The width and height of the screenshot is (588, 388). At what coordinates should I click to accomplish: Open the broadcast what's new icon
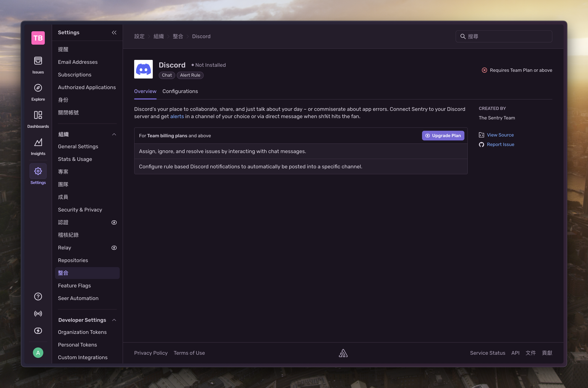pyautogui.click(x=38, y=314)
